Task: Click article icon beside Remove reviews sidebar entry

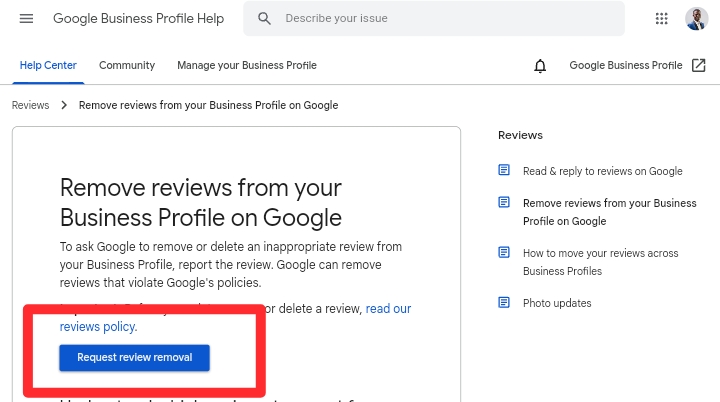Action: pos(504,202)
